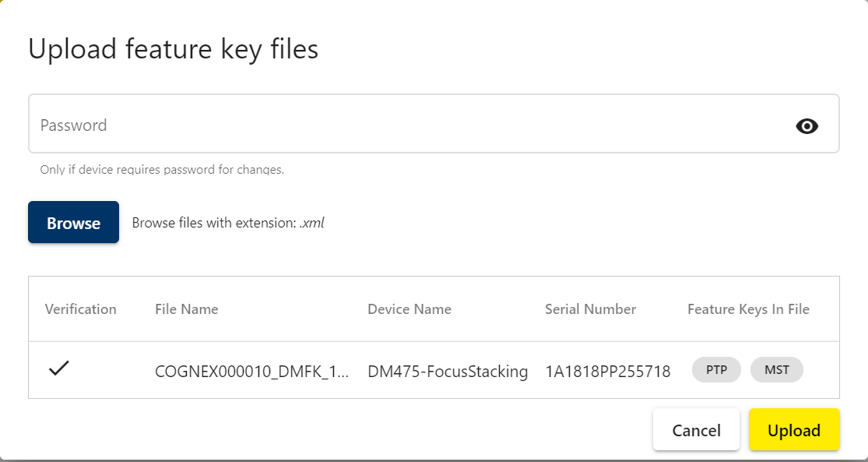Click the verification checkmark icon
The width and height of the screenshot is (868, 462).
click(59, 368)
